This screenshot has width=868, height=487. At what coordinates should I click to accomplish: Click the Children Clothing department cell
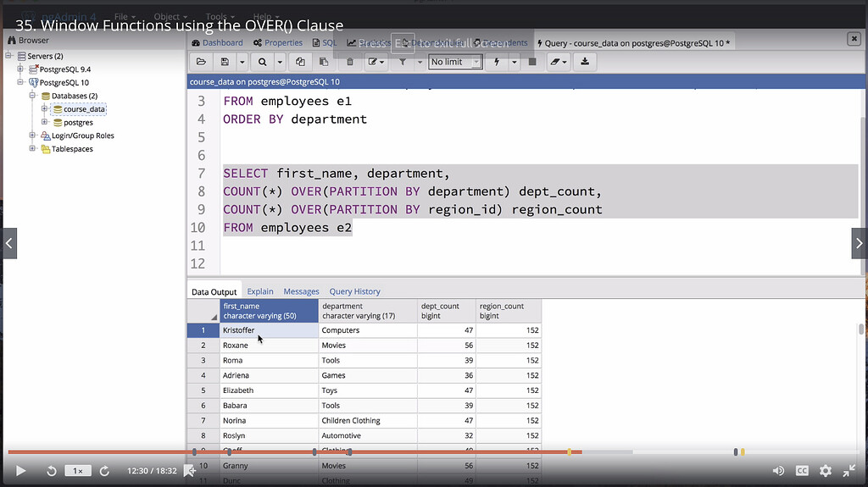click(x=368, y=421)
